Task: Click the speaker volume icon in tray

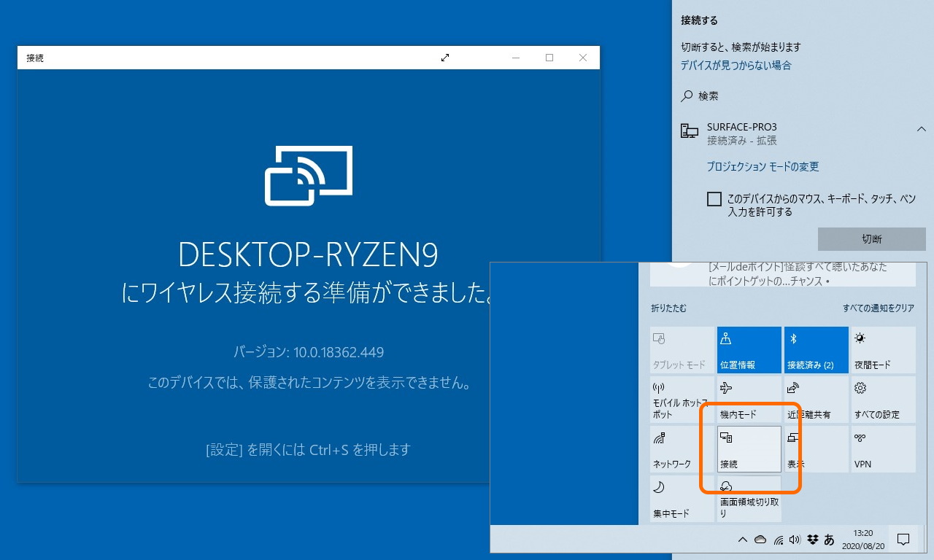Action: (x=795, y=540)
